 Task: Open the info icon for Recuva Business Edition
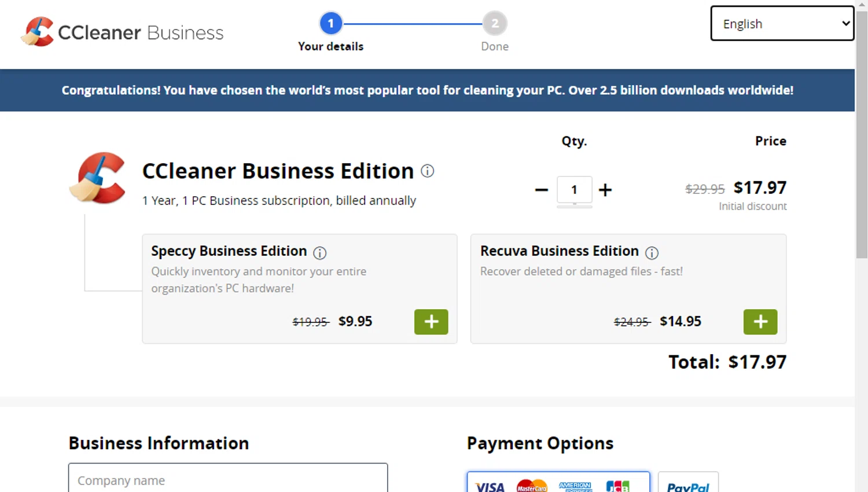point(652,252)
